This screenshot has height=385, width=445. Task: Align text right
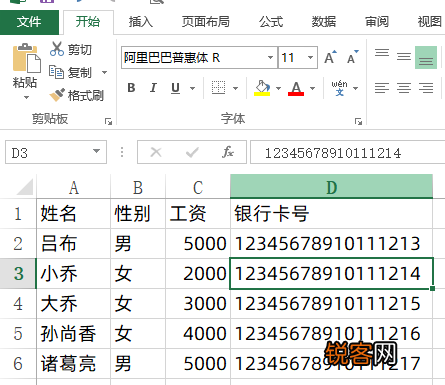pos(426,88)
